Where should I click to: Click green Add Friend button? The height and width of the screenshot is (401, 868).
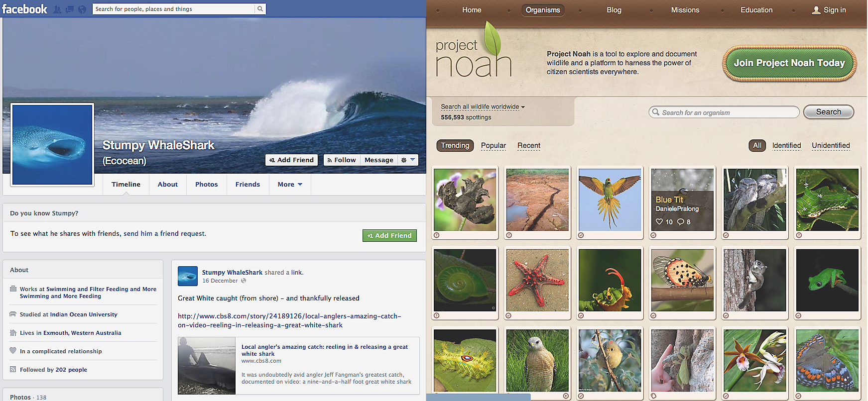click(x=389, y=235)
